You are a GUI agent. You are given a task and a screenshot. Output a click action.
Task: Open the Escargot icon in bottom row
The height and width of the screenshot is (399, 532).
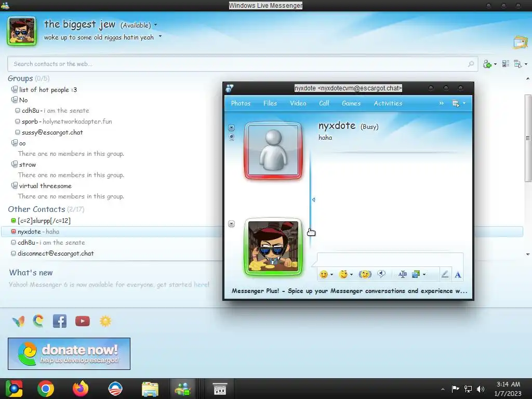click(38, 321)
